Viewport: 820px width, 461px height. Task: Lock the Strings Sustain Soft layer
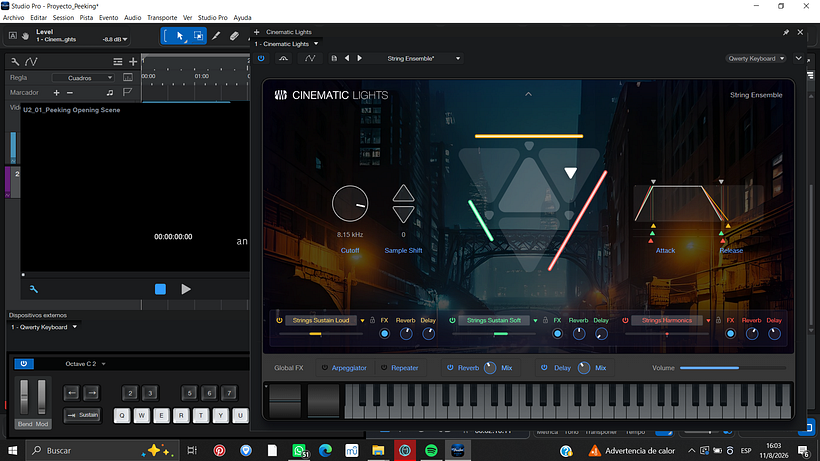point(545,320)
